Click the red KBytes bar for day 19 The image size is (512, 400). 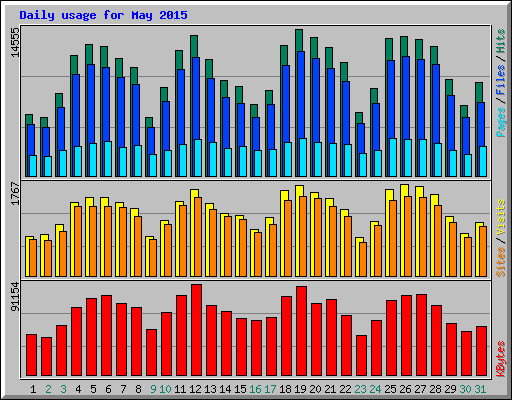(x=301, y=331)
